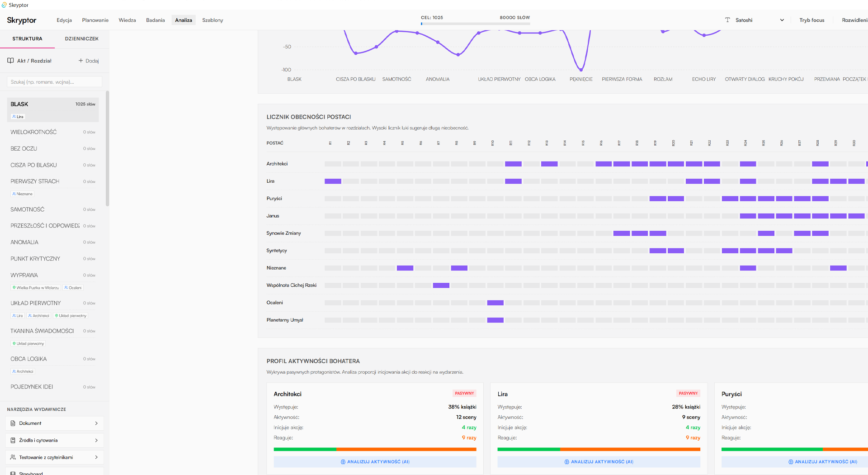Image resolution: width=868 pixels, height=475 pixels.
Task: Click the 'ECHO LIRY' chart axis label
Action: click(x=704, y=79)
